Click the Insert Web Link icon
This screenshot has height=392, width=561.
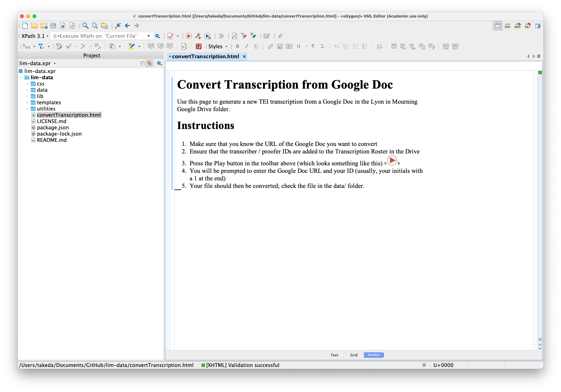270,46
